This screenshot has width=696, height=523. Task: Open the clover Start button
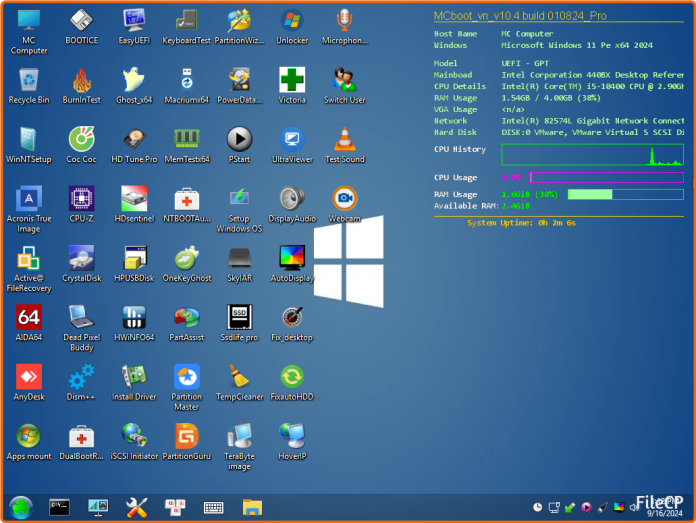21,507
